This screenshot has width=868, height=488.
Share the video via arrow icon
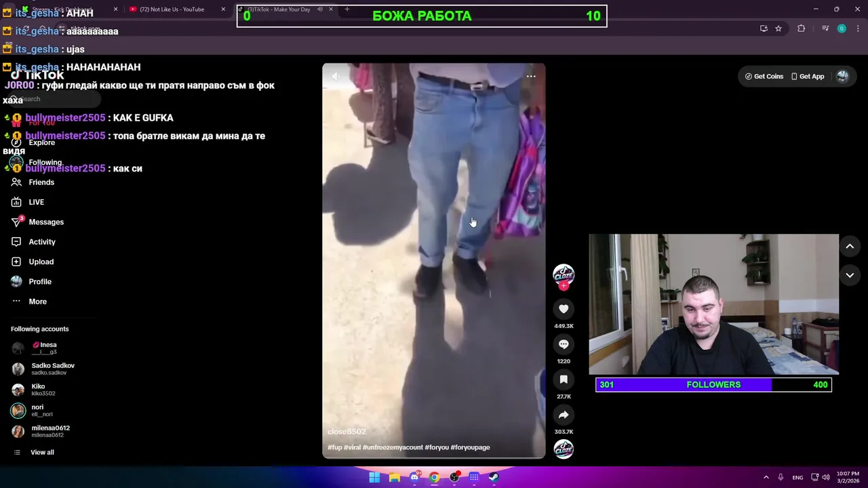coord(564,415)
